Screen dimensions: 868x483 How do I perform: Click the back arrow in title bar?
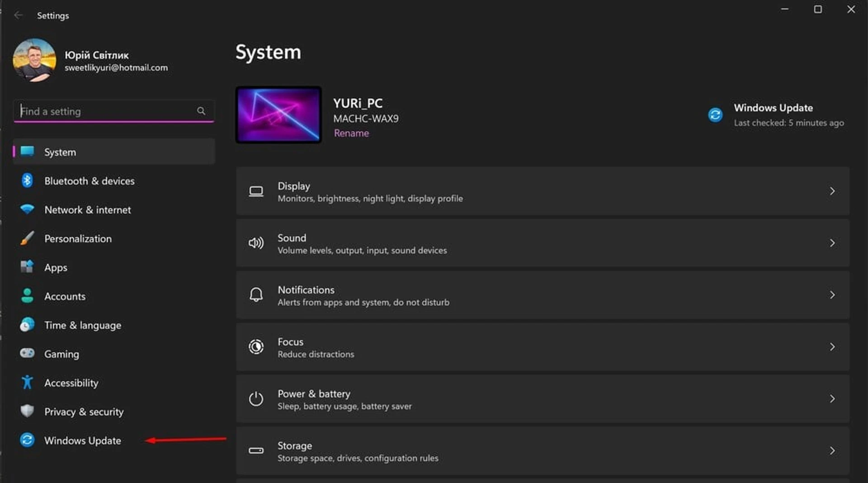click(18, 15)
